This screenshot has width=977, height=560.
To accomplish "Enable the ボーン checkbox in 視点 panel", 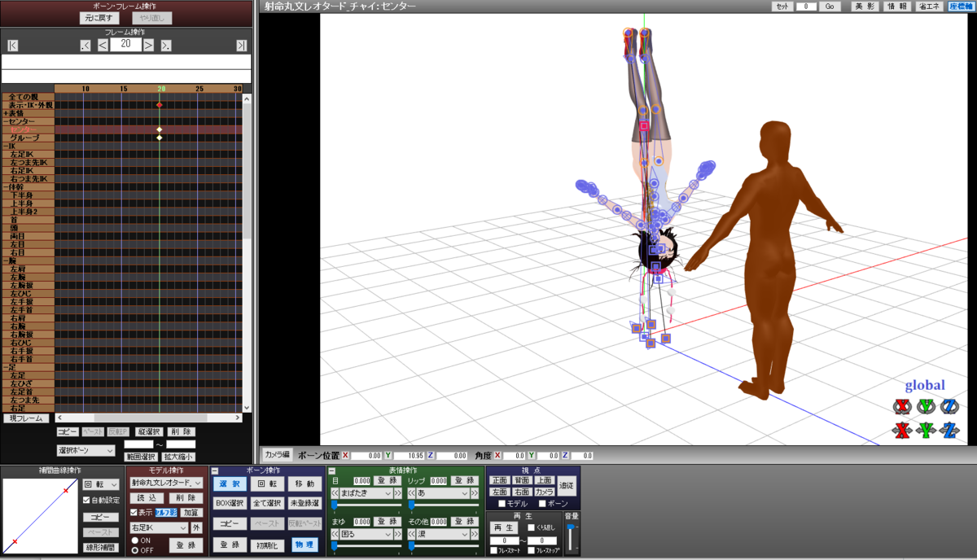I will pos(542,504).
